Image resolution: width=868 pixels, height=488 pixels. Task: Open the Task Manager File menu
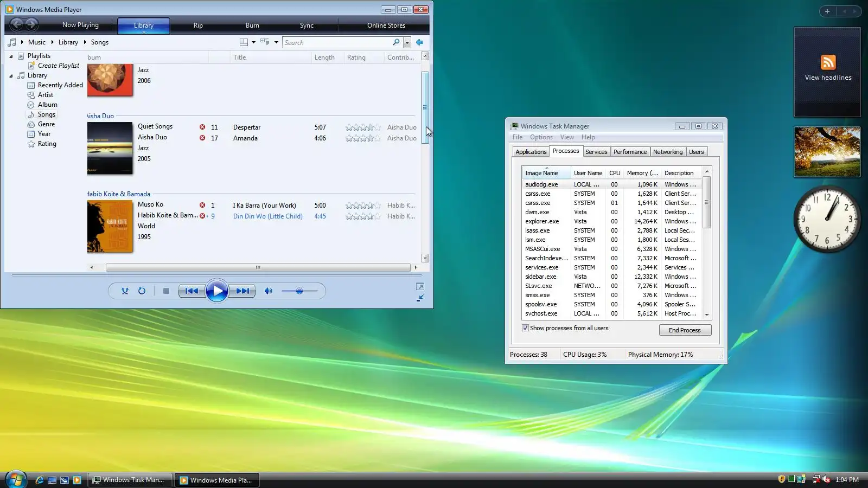pyautogui.click(x=518, y=137)
